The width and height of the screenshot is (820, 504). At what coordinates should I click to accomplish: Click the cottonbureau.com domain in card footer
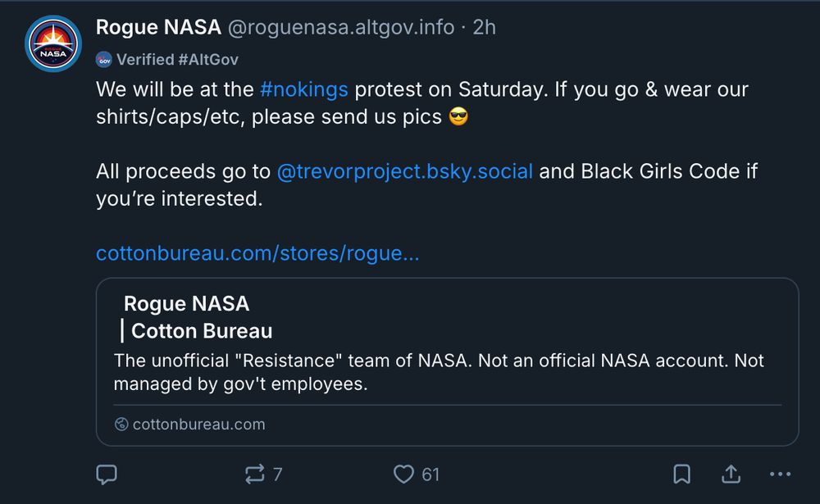(198, 425)
